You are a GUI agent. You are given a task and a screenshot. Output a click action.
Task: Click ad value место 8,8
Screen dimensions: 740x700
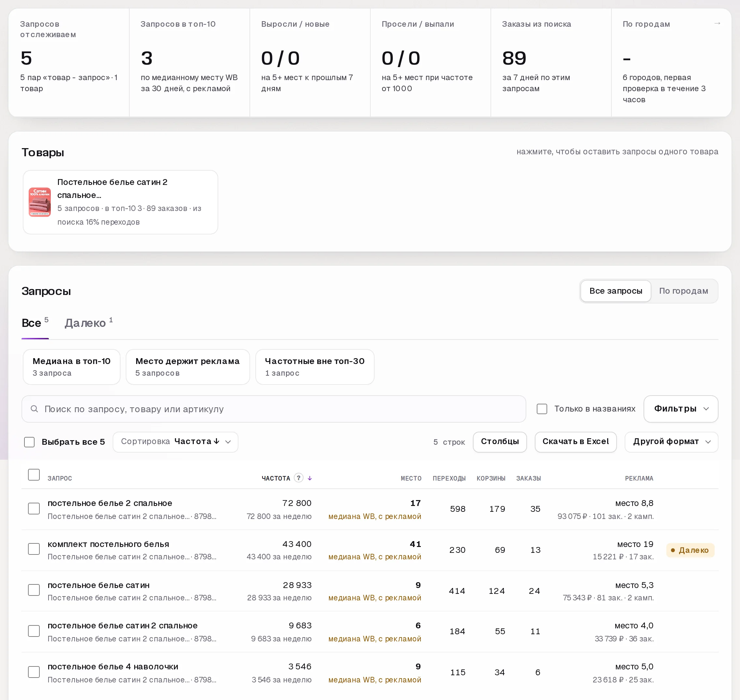[x=634, y=503]
